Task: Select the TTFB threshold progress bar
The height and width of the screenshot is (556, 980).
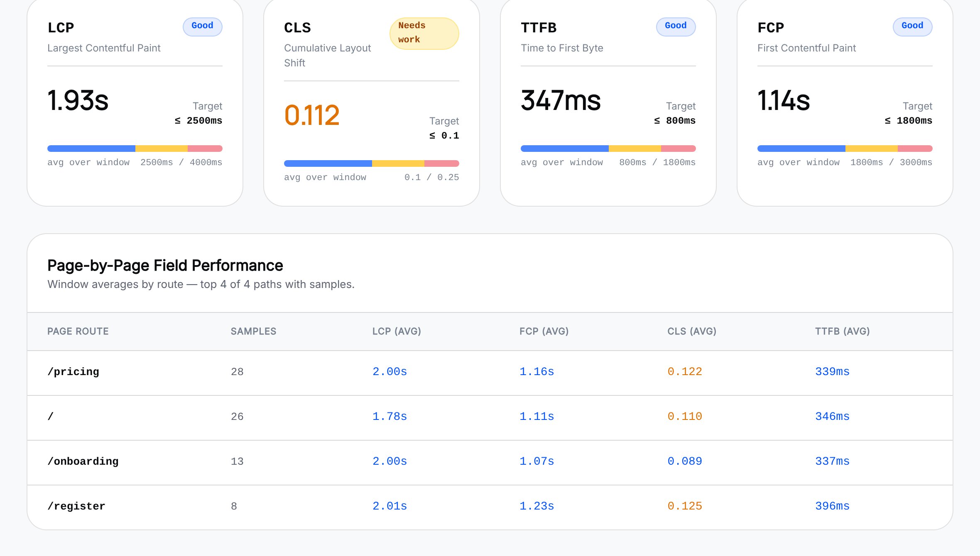Action: click(x=608, y=149)
